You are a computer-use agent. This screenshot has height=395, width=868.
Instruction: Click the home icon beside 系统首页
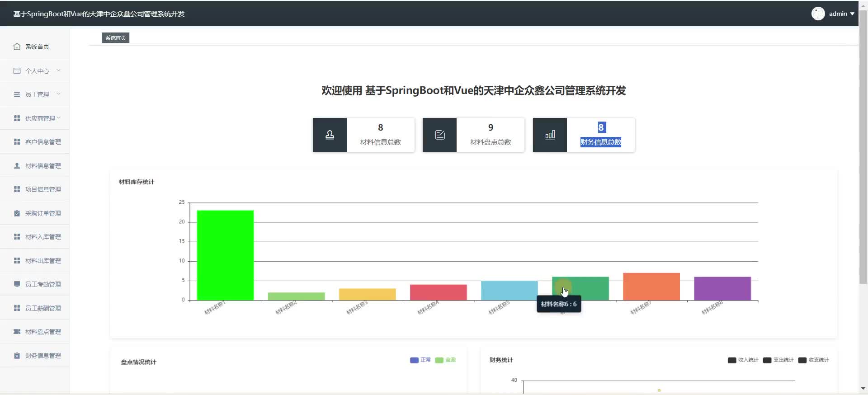click(x=17, y=47)
